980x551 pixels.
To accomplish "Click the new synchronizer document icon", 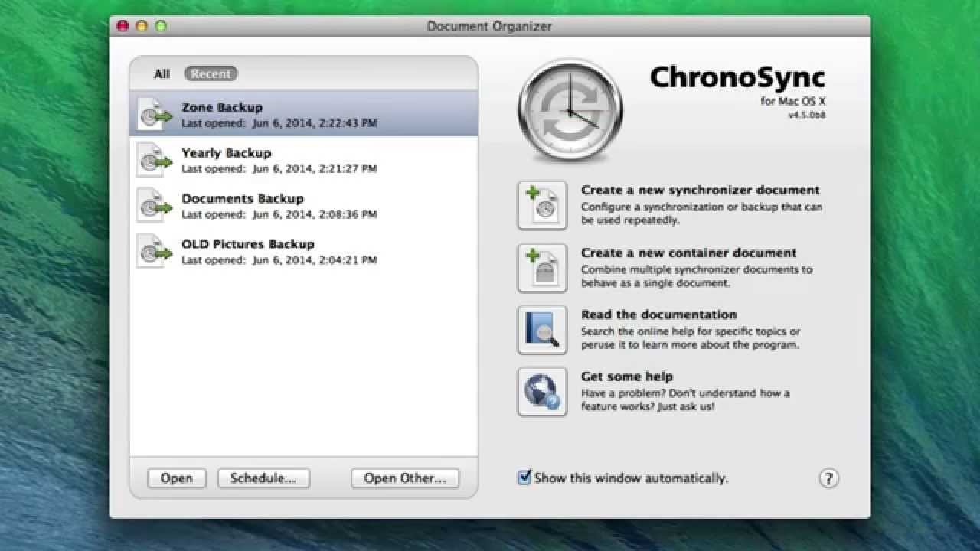I will pyautogui.click(x=542, y=205).
